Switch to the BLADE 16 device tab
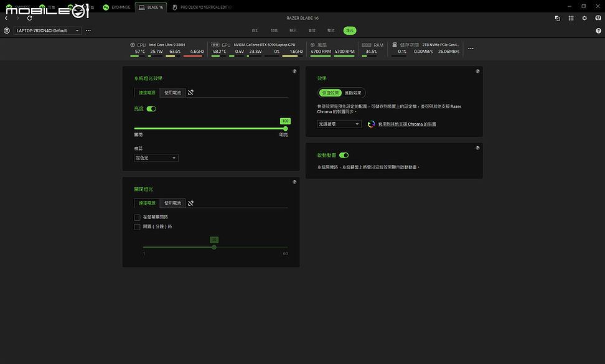Screen dimensions: 605x364 (151, 7)
